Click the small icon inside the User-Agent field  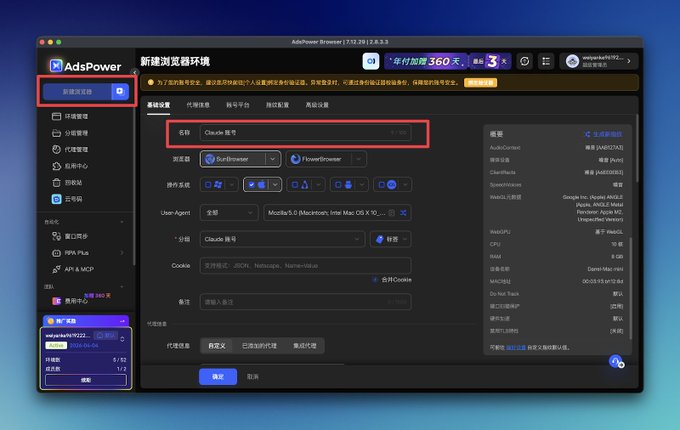[392, 213]
